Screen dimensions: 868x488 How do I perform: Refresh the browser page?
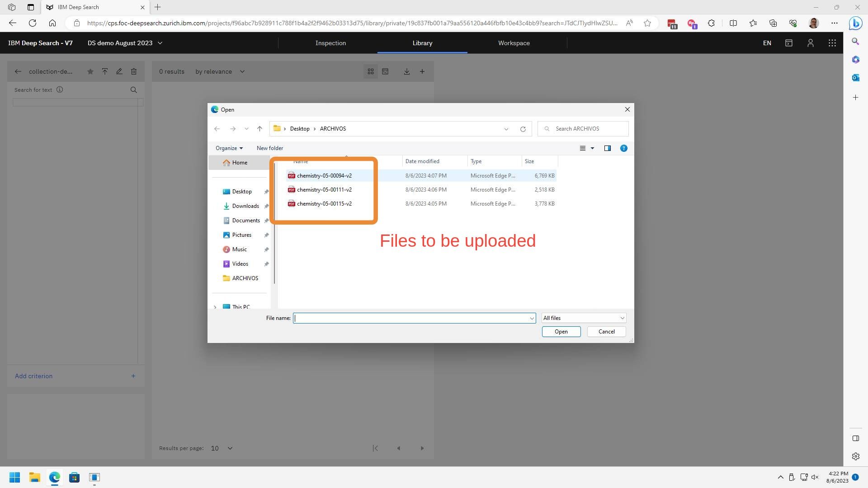pos(33,23)
